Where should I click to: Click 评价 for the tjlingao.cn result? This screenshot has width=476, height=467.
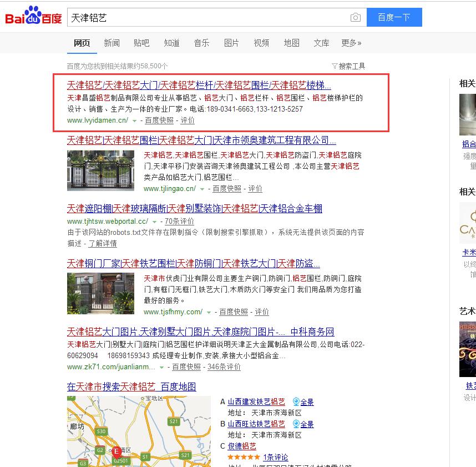(x=255, y=189)
